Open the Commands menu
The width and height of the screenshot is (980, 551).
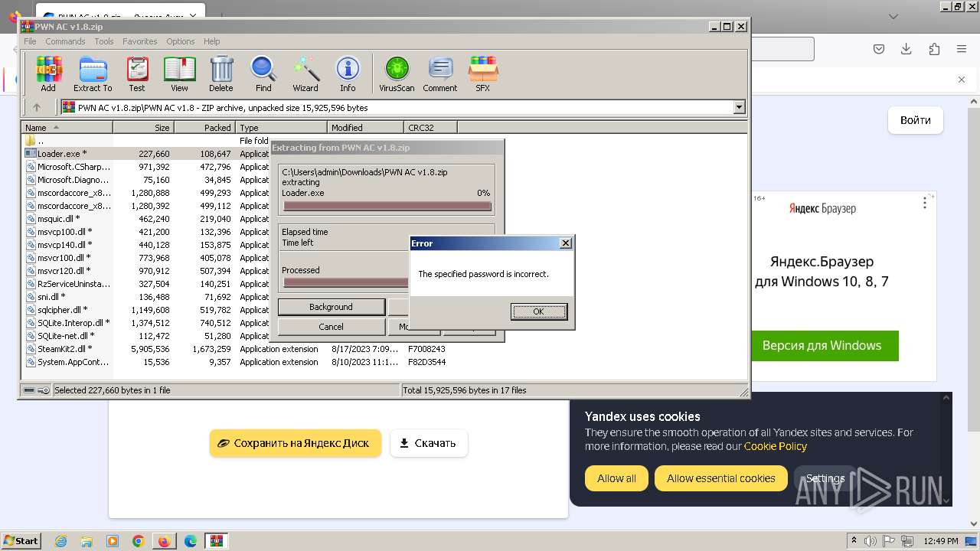click(x=65, y=41)
